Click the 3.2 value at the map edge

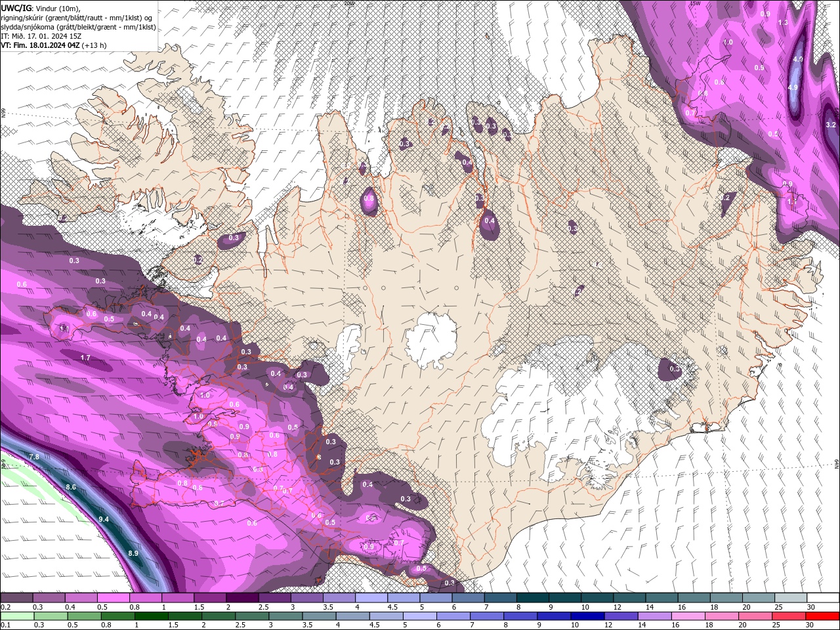point(830,125)
